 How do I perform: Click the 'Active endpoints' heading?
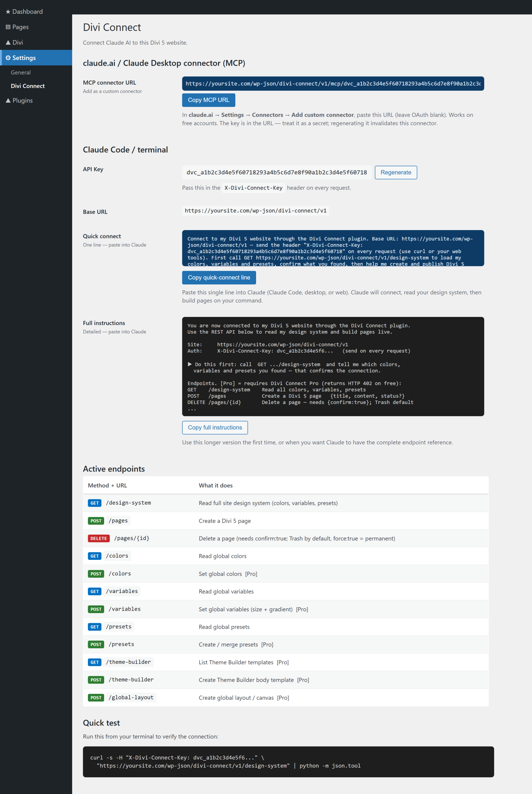click(x=114, y=469)
